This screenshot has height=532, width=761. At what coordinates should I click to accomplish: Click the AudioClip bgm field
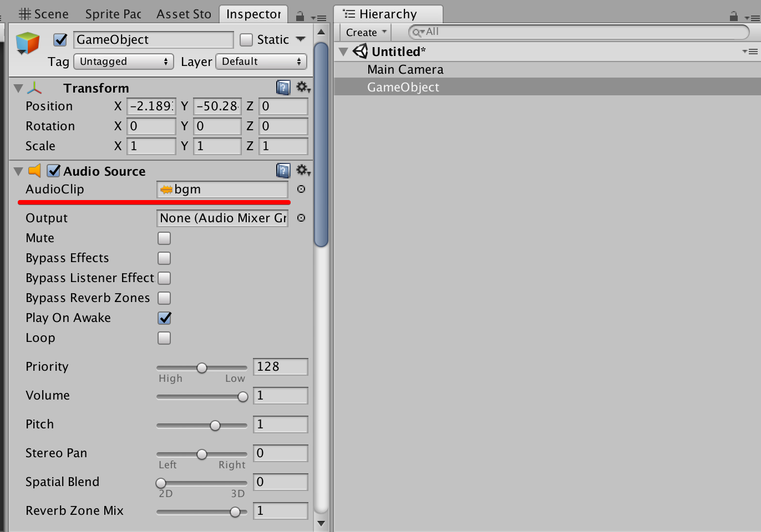pyautogui.click(x=222, y=190)
